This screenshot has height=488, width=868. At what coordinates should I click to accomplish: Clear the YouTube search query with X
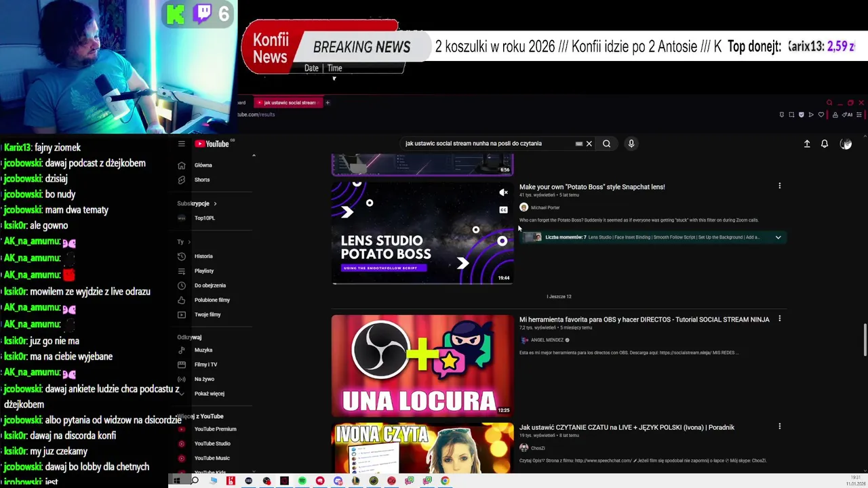[x=589, y=144]
